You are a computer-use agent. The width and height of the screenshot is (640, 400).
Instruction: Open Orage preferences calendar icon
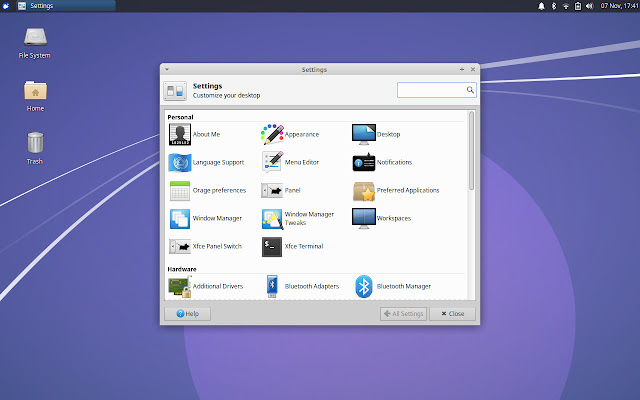[x=180, y=191]
